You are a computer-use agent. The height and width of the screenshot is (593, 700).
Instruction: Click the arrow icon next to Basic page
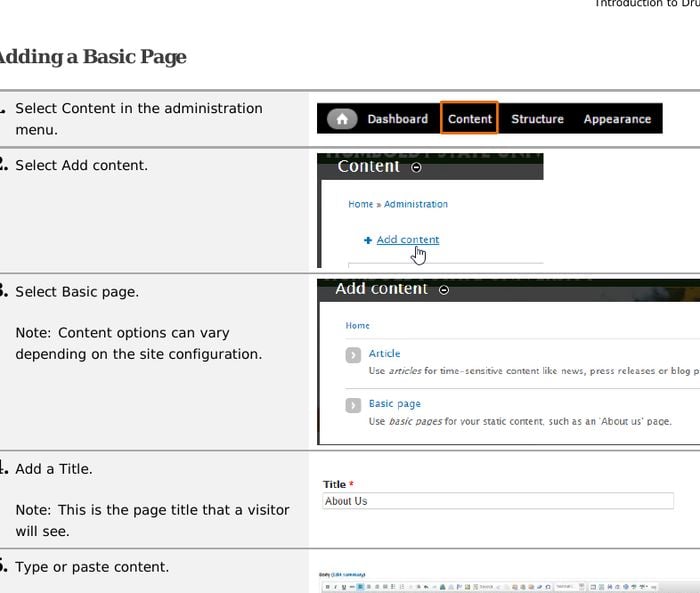click(x=353, y=405)
